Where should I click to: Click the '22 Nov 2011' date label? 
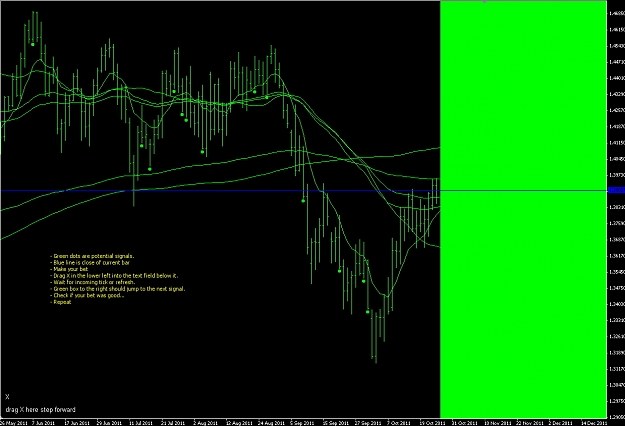(530, 423)
